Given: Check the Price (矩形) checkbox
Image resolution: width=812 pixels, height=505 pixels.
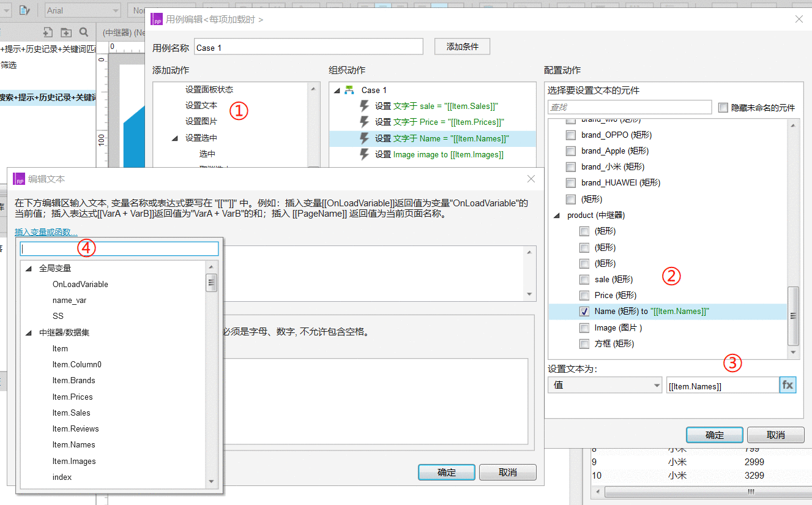Looking at the screenshot, I should [x=584, y=295].
